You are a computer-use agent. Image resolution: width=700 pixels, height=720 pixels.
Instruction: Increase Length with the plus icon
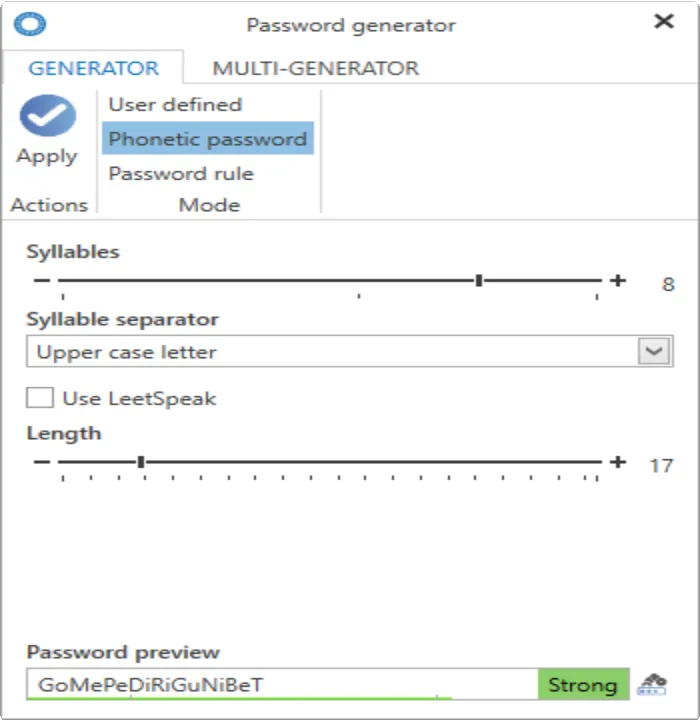click(x=618, y=461)
